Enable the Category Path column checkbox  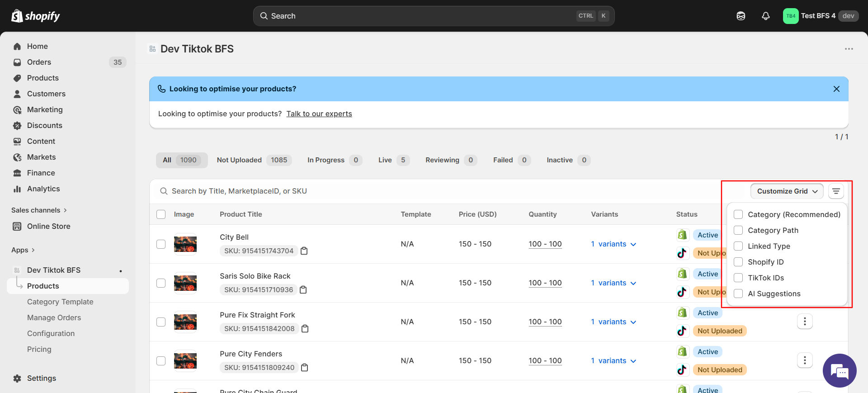(x=738, y=230)
